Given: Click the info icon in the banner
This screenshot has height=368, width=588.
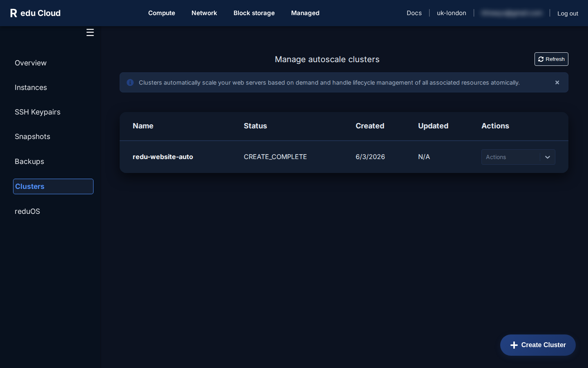Looking at the screenshot, I should (130, 83).
